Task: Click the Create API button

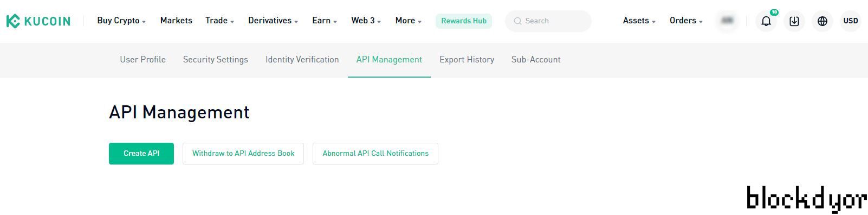Action: click(x=141, y=154)
